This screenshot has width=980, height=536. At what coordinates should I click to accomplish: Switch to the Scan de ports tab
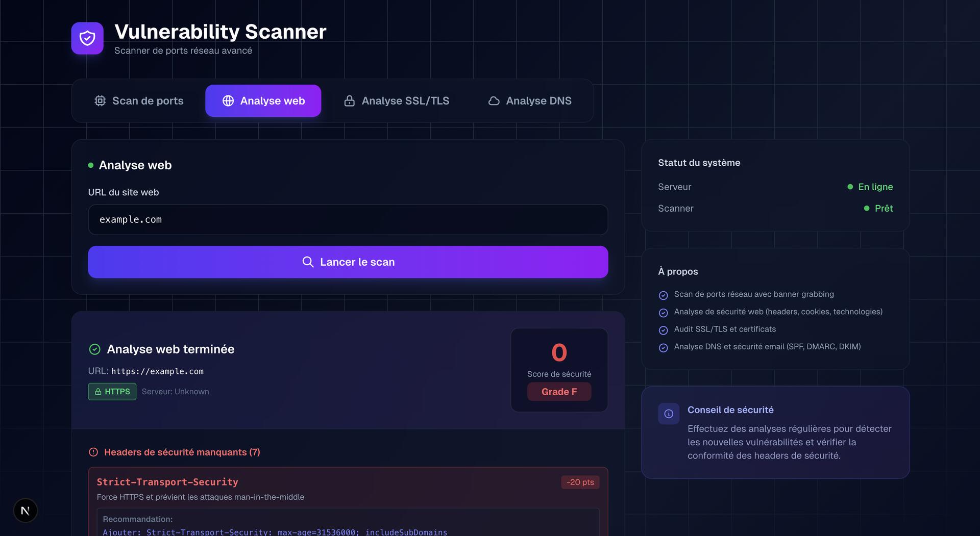click(138, 100)
